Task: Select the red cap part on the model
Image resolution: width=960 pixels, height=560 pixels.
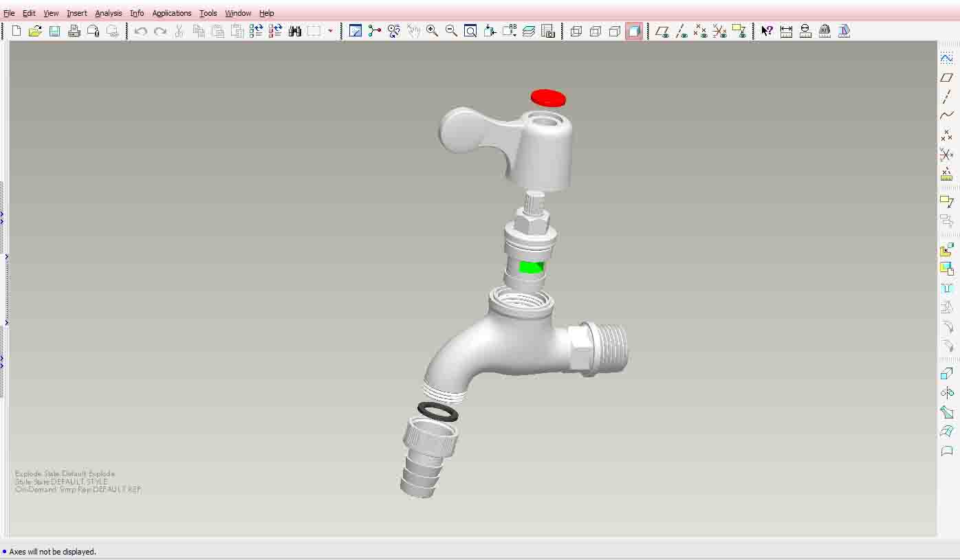Action: (548, 98)
